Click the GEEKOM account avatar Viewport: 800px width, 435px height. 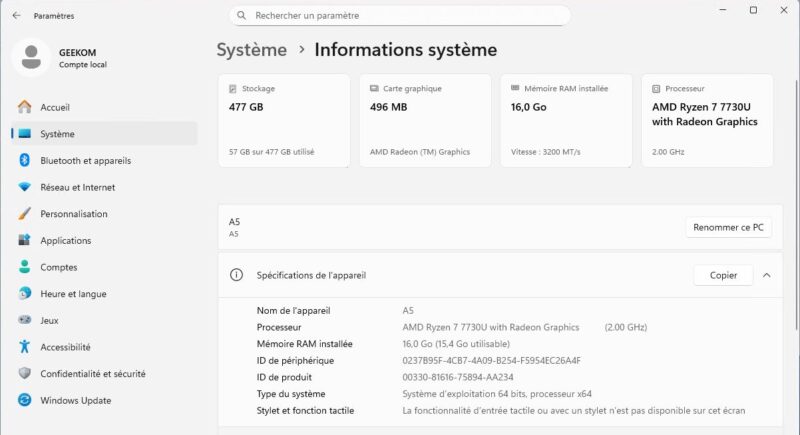[x=31, y=57]
